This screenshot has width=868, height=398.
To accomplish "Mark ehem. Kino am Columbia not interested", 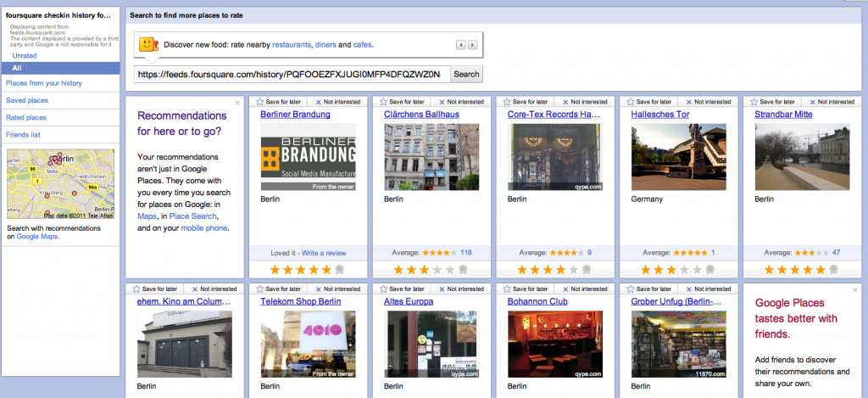I will (214, 289).
